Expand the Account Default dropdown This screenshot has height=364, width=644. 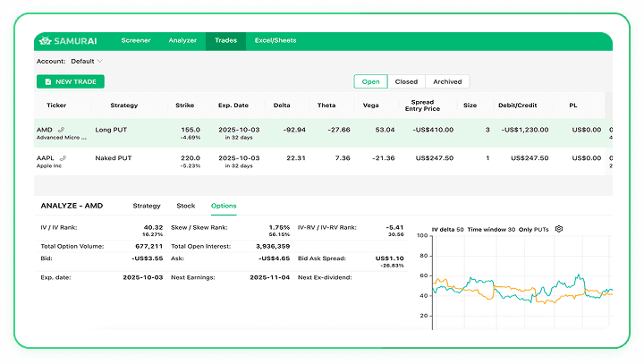pyautogui.click(x=87, y=61)
